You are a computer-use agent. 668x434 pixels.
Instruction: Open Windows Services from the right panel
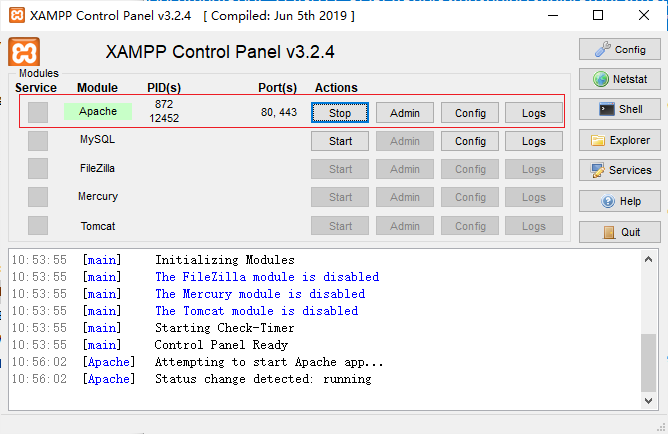pos(619,170)
